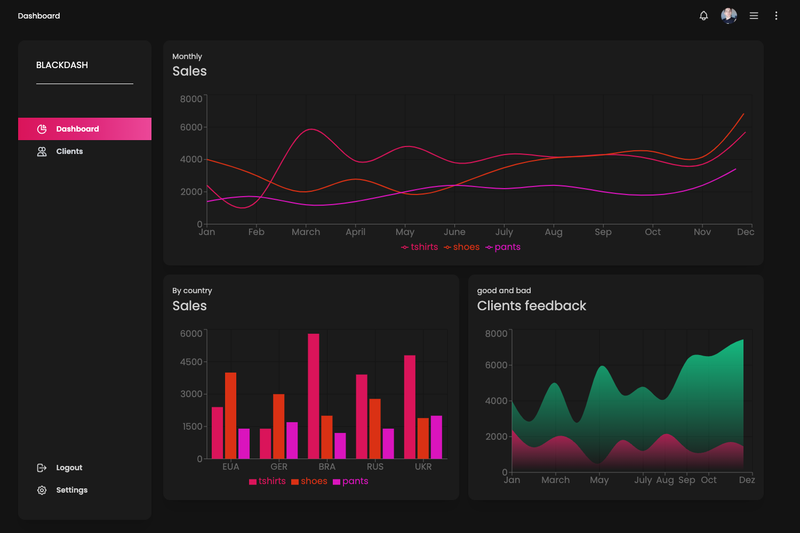Click the Logout door icon
The image size is (800, 533).
42,468
